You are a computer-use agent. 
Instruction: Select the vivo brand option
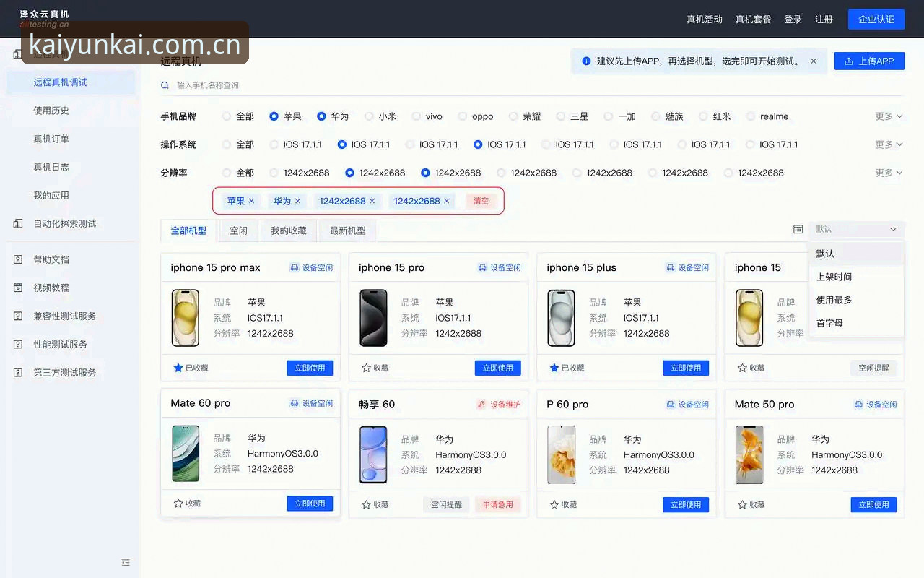click(416, 116)
